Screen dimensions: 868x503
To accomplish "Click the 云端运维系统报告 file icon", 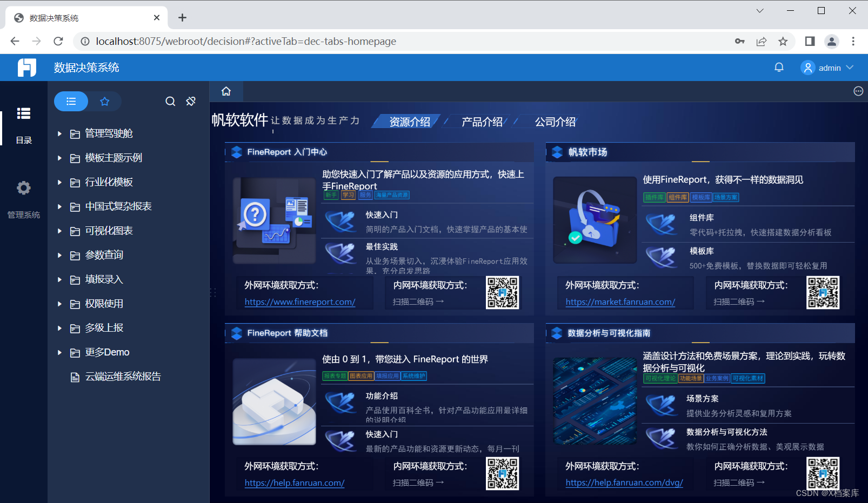I will (75, 377).
